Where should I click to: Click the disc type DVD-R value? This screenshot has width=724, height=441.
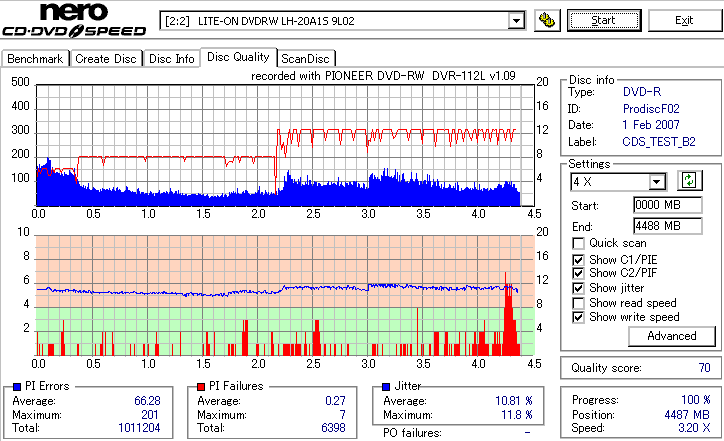pos(642,92)
